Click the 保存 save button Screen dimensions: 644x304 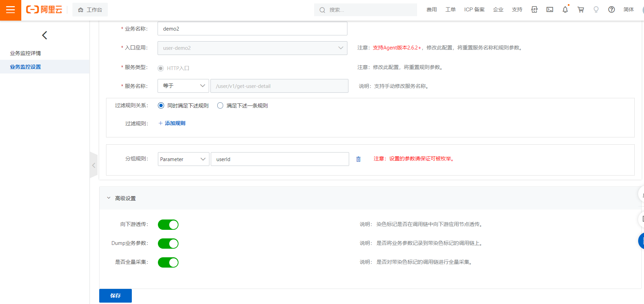[115, 296]
